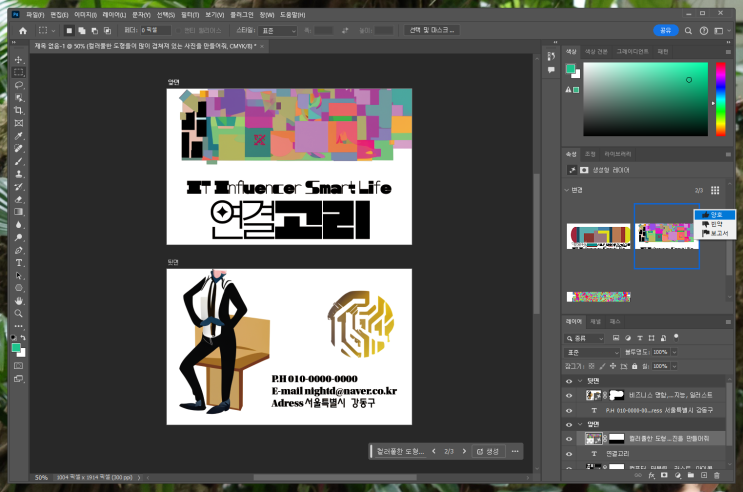
Task: Click the 생성 button in contextual taskbar
Action: tap(488, 452)
